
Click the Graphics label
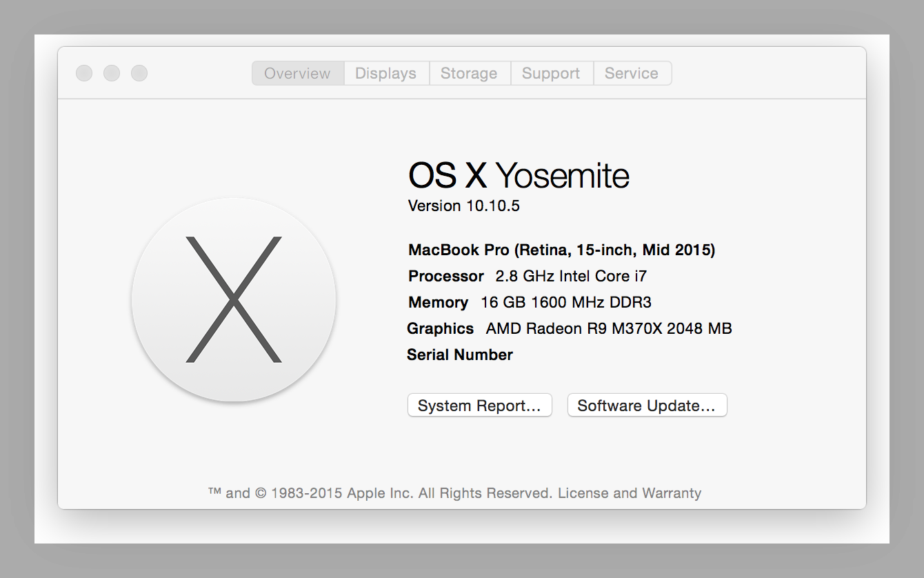point(441,328)
